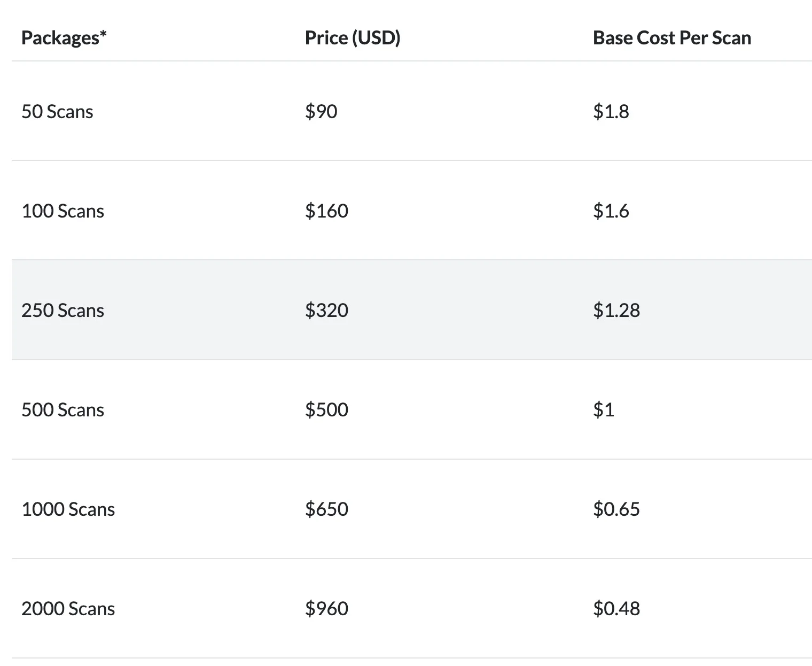The width and height of the screenshot is (812, 666).
Task: Select the highlighted 250 Scans package
Action: coord(63,311)
